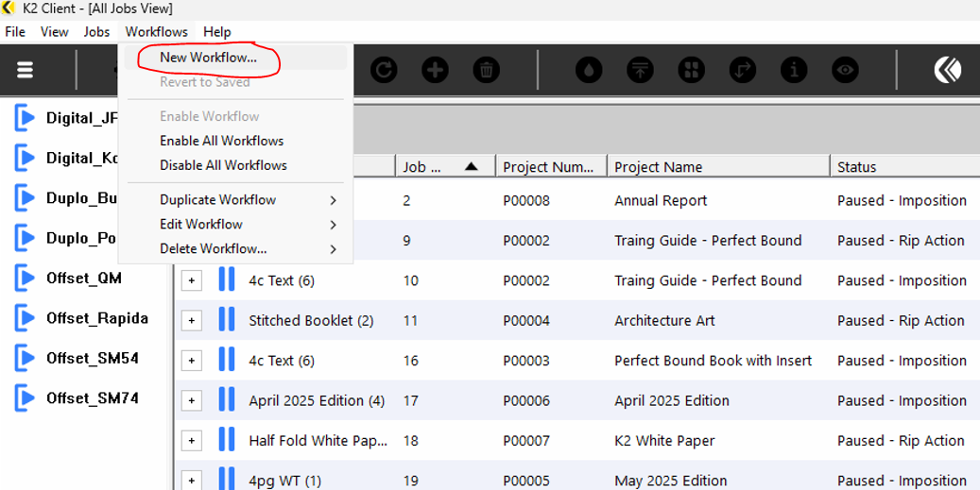Expand the Stitched Booklet (2) row
The height and width of the screenshot is (490, 980).
click(191, 321)
